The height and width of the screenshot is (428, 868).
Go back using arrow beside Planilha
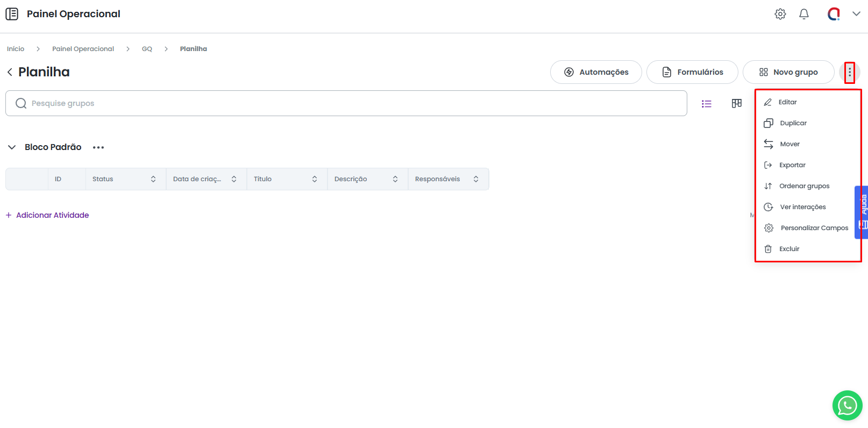[10, 72]
